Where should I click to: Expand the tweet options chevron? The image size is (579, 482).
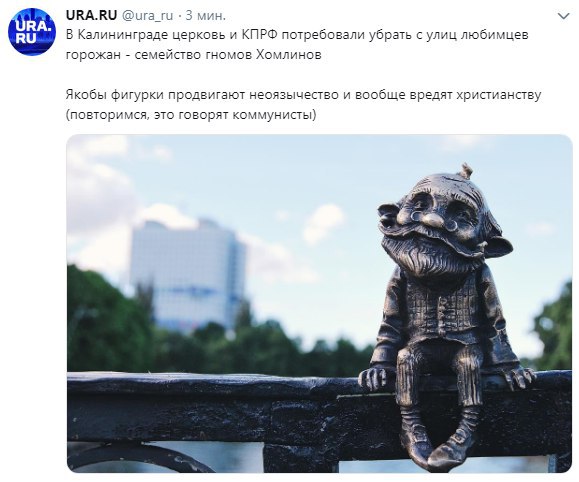563,17
